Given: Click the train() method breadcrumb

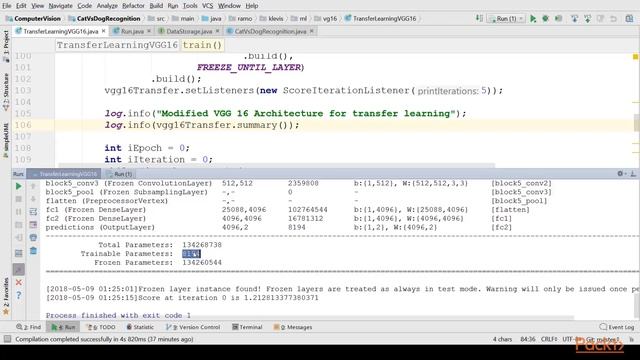Looking at the screenshot, I should [202, 45].
